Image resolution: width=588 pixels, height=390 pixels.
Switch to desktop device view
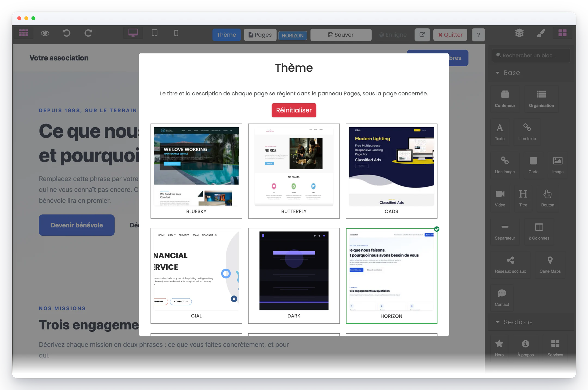(x=133, y=33)
